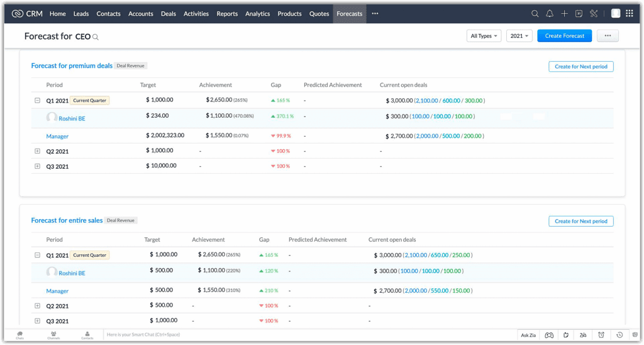
Task: Open the Products tab
Action: pyautogui.click(x=289, y=14)
